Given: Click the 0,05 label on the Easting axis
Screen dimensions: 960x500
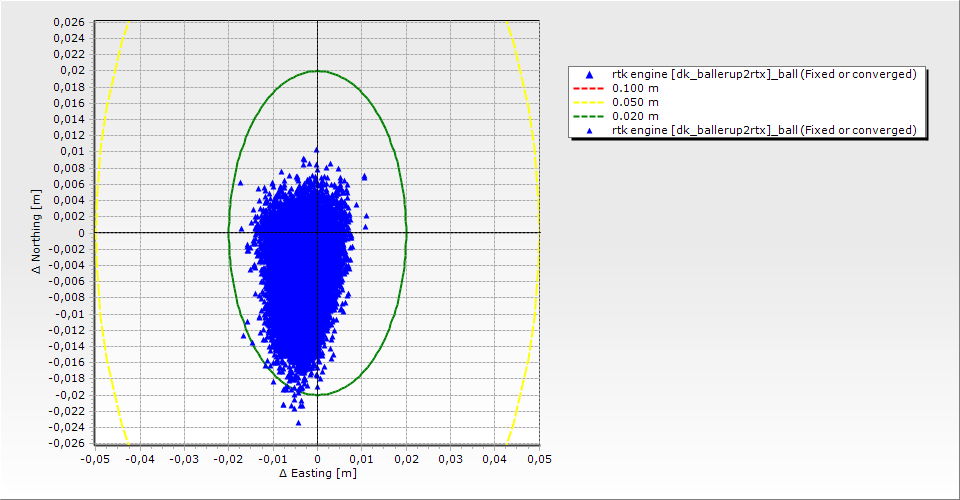Looking at the screenshot, I should pyautogui.click(x=539, y=459).
